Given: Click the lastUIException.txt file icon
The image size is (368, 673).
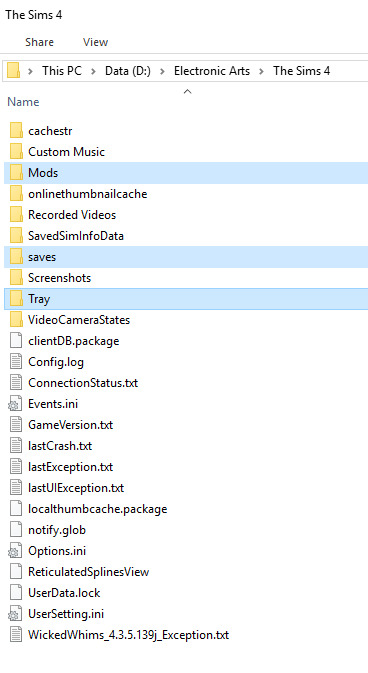Looking at the screenshot, I should point(16,488).
